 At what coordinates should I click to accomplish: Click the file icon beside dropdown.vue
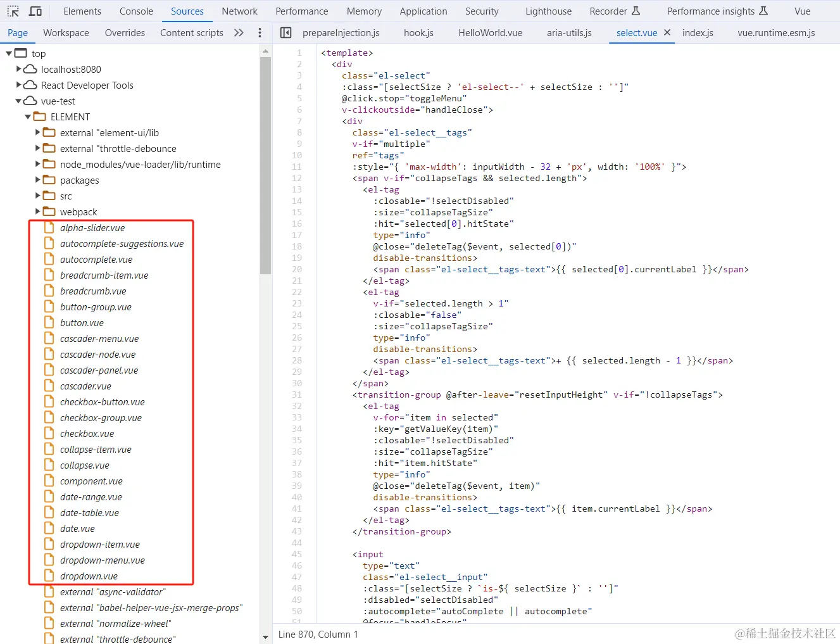49,576
